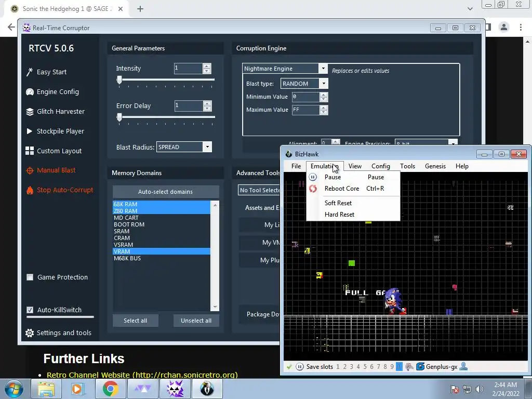The height and width of the screenshot is (399, 532).
Task: Click the Reboot Core icon
Action: pos(312,189)
